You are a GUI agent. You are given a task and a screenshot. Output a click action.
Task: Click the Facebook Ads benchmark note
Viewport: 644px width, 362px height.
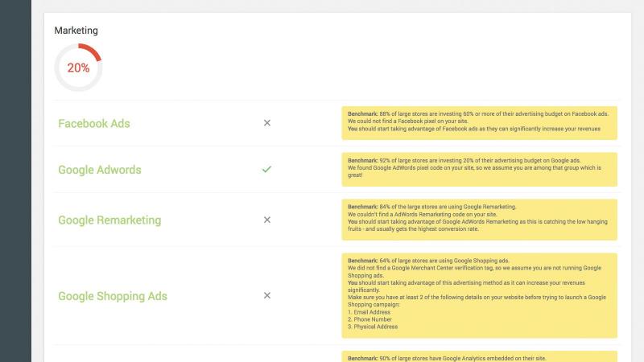479,123
